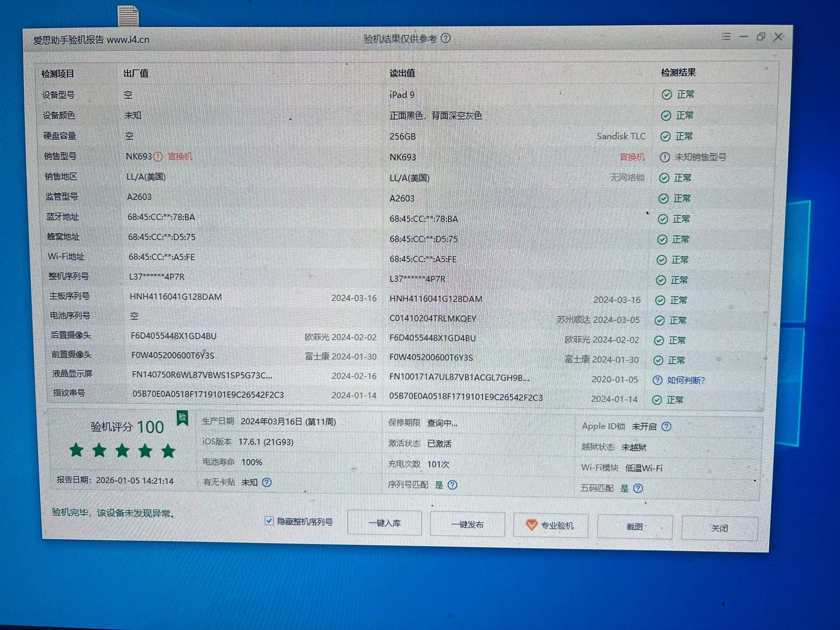Click help icon beside Apple ID锁 未开启
840x630 pixels.
pos(666,427)
